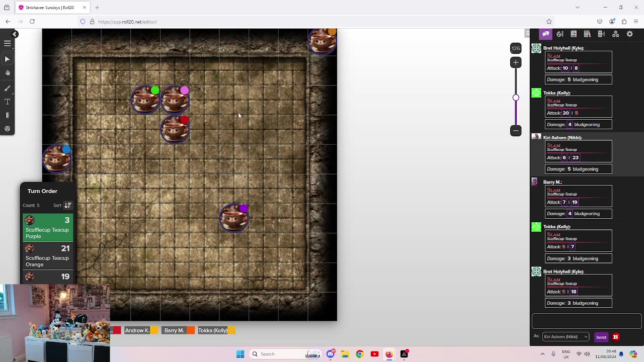This screenshot has height=362, width=644.
Task: Open the browser tab list dropdown
Action: click(577, 8)
